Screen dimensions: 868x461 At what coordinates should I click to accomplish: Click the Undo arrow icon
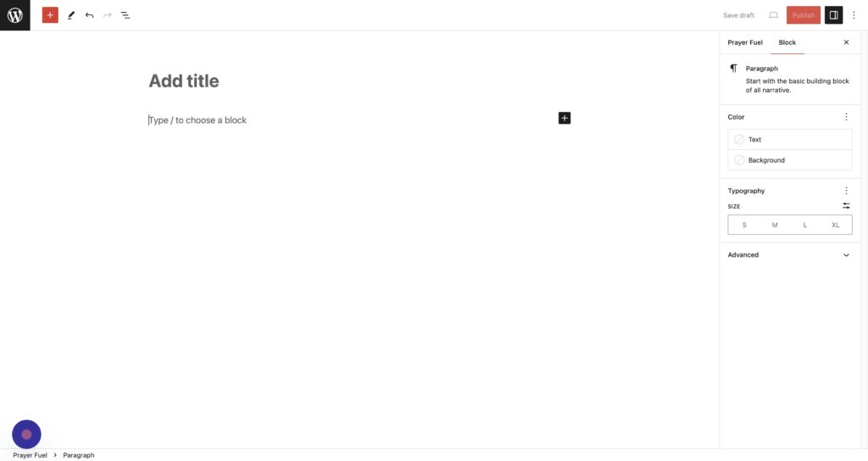(89, 15)
